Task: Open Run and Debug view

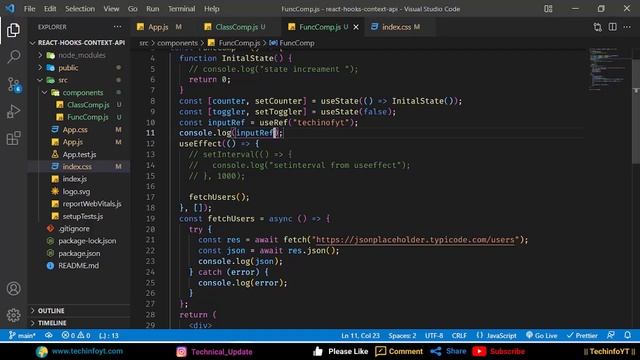Action: pos(13,111)
